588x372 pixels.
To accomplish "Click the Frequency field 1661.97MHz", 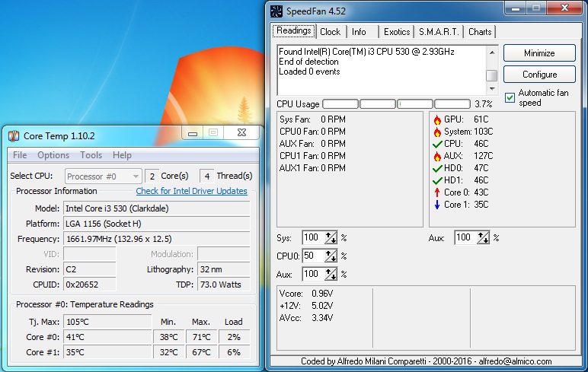I will point(156,239).
